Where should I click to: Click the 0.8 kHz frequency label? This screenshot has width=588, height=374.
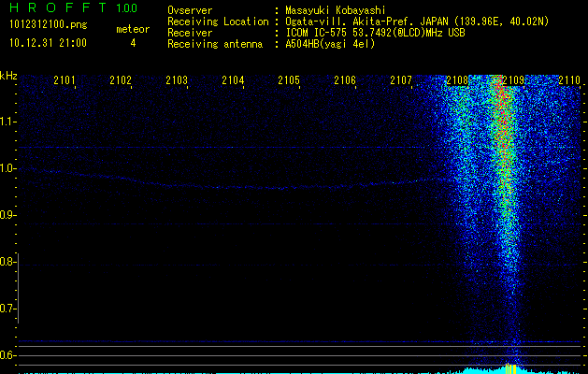tap(7, 262)
